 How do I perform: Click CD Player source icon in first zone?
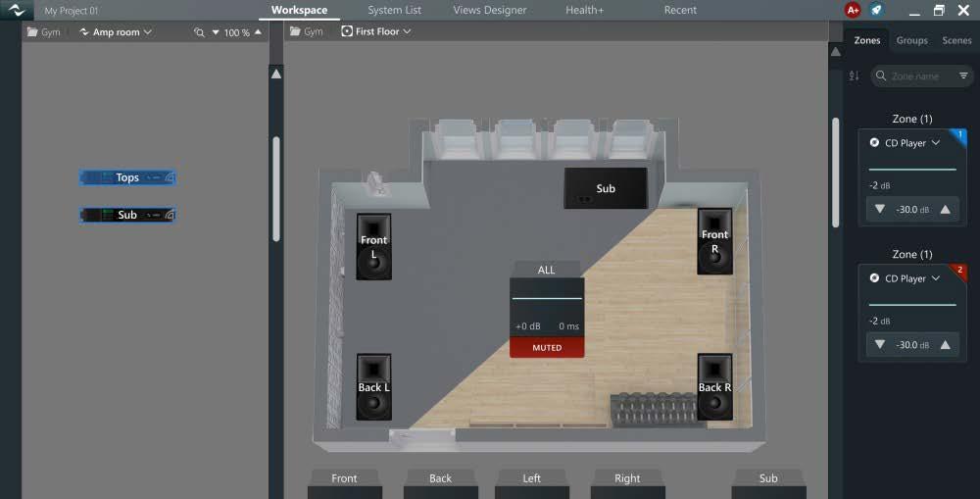pos(874,142)
